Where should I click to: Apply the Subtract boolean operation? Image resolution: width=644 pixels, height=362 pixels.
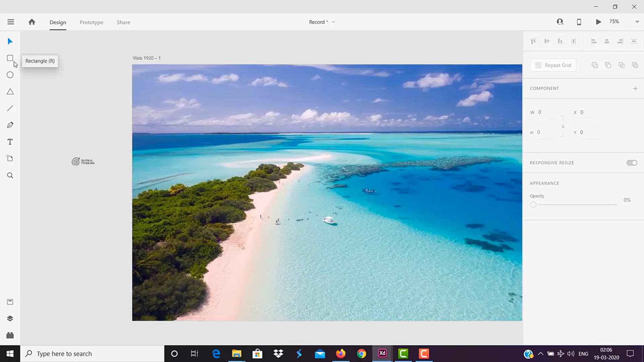click(x=608, y=65)
